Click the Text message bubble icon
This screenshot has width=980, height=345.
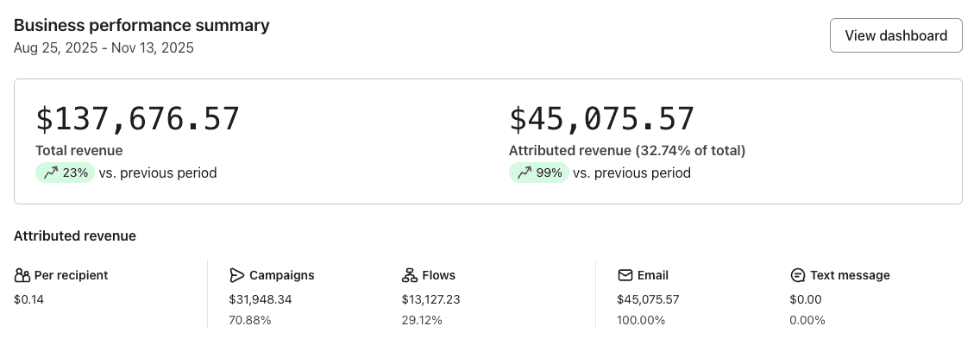[x=797, y=275]
